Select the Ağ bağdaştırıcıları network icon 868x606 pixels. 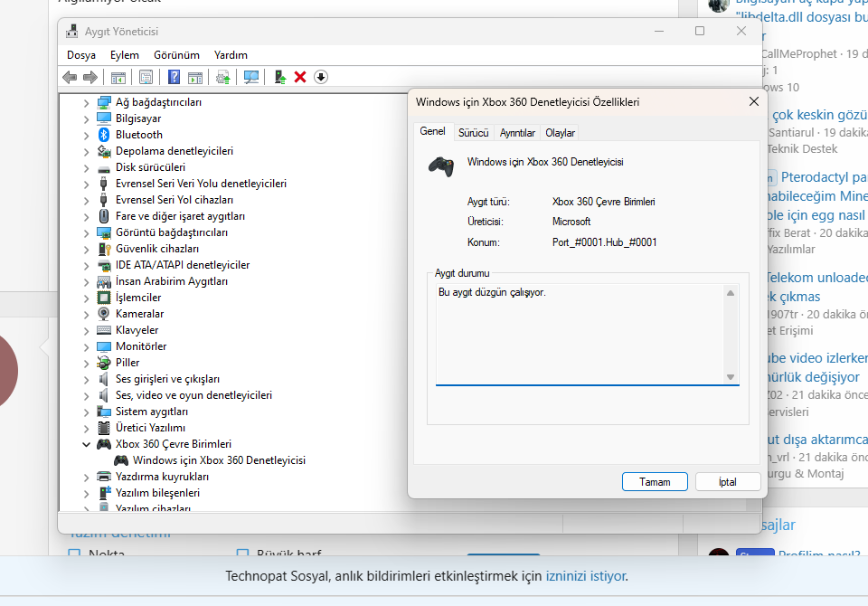(103, 102)
